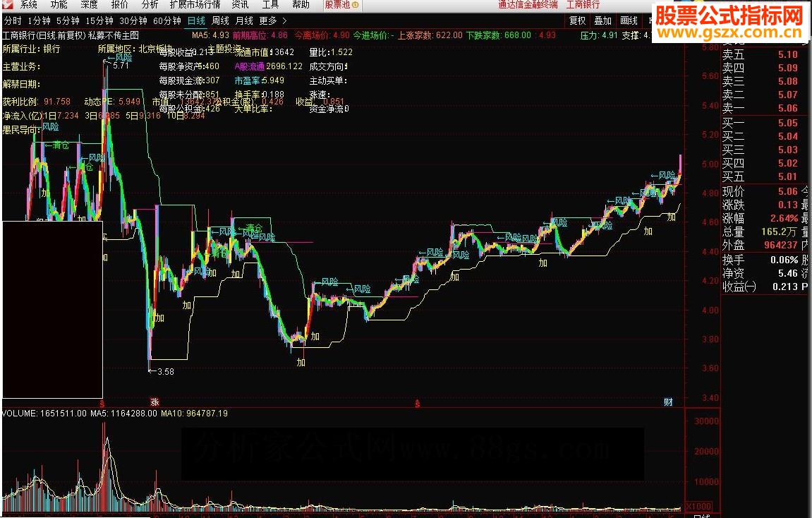Image resolution: width=812 pixels, height=518 pixels.
Task: Click chart title 工商银行(日线.前复权) 私募不传主图
Action: [x=71, y=35]
